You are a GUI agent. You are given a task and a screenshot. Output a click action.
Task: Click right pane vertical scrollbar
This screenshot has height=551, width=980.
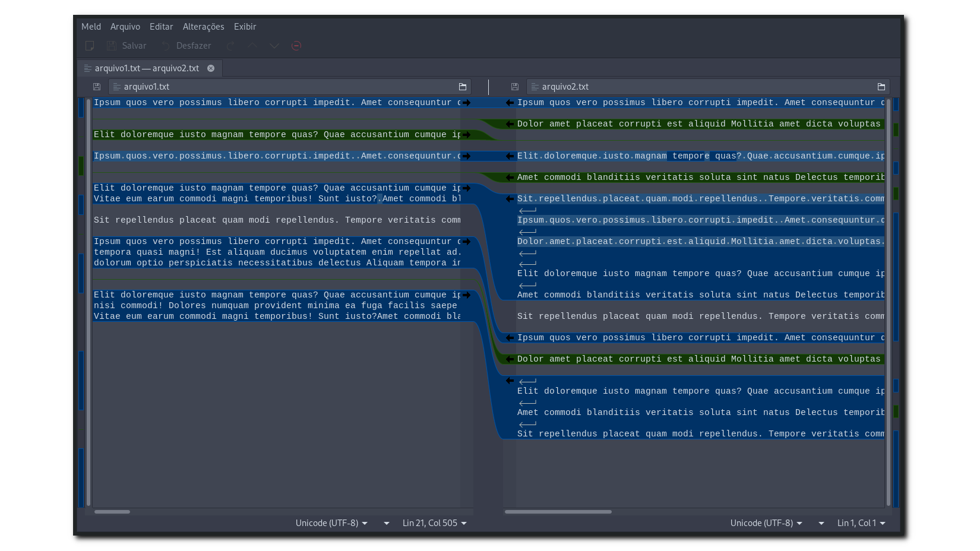(x=889, y=302)
